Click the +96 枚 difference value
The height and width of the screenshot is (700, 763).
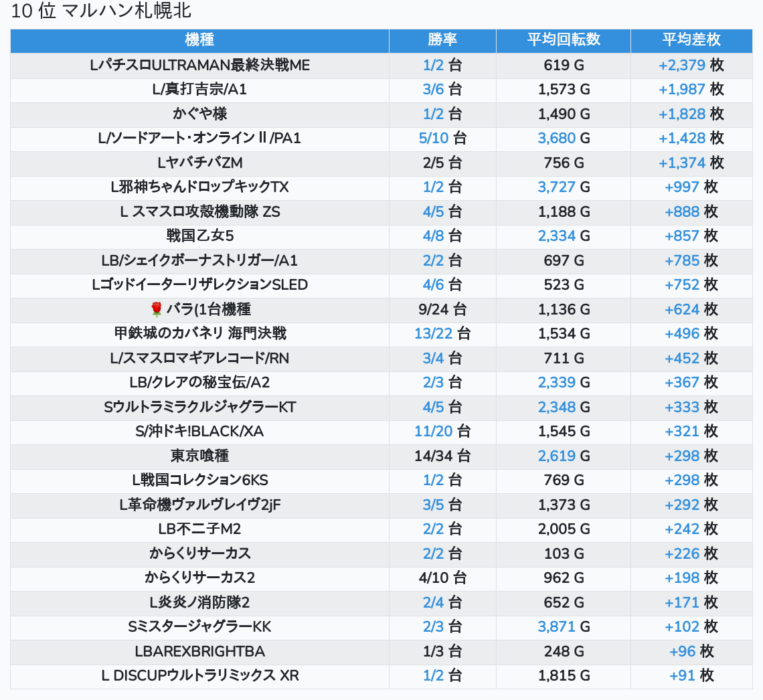[x=691, y=651]
